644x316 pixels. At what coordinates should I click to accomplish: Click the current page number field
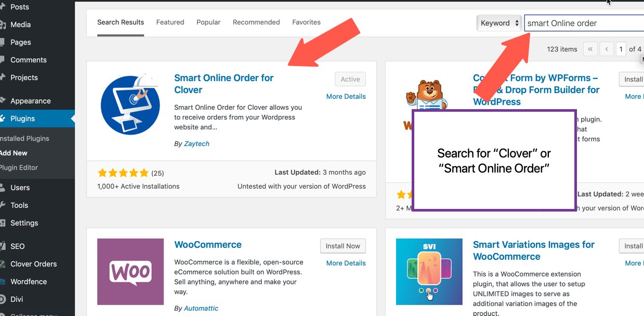[x=621, y=49]
